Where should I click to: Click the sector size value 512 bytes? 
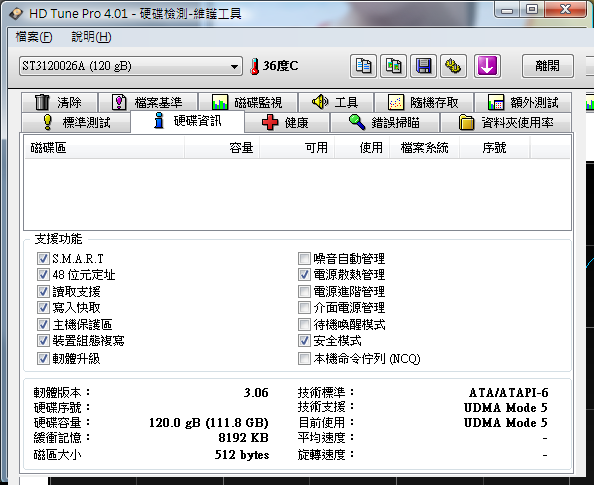(x=242, y=455)
